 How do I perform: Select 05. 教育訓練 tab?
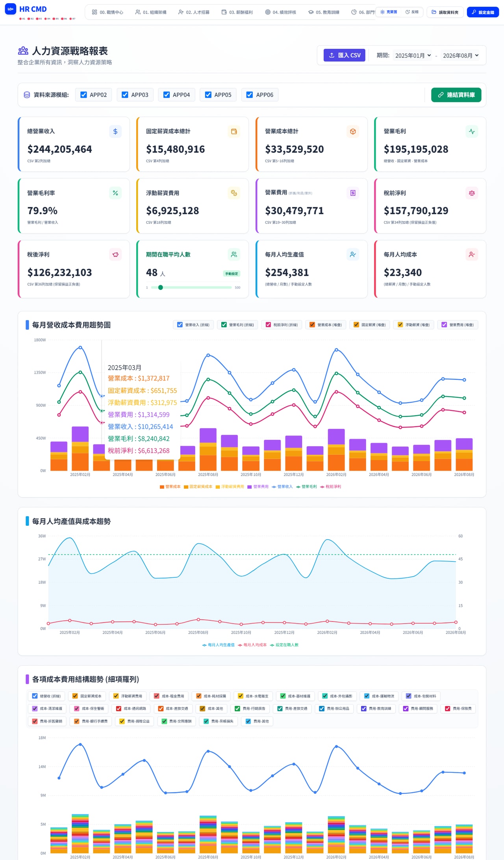[x=324, y=12]
